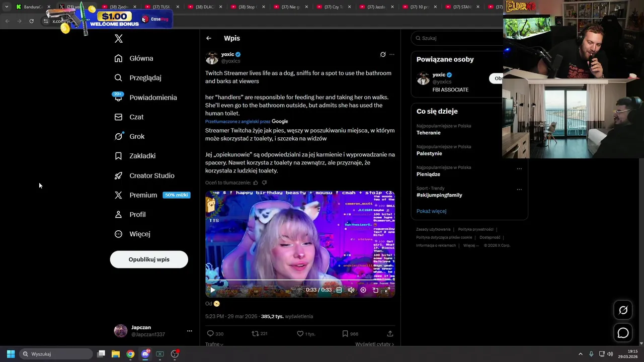Open the Teheranie trending topic

coord(428,133)
